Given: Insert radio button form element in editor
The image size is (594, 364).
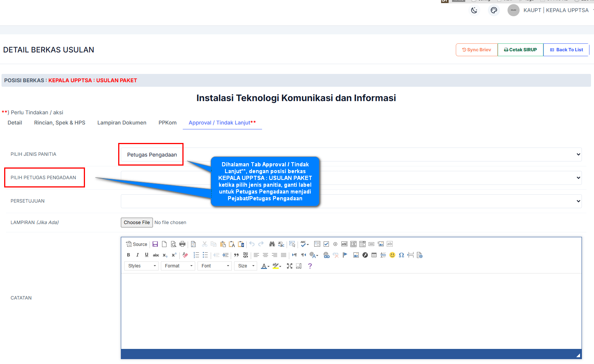Looking at the screenshot, I should tap(335, 244).
